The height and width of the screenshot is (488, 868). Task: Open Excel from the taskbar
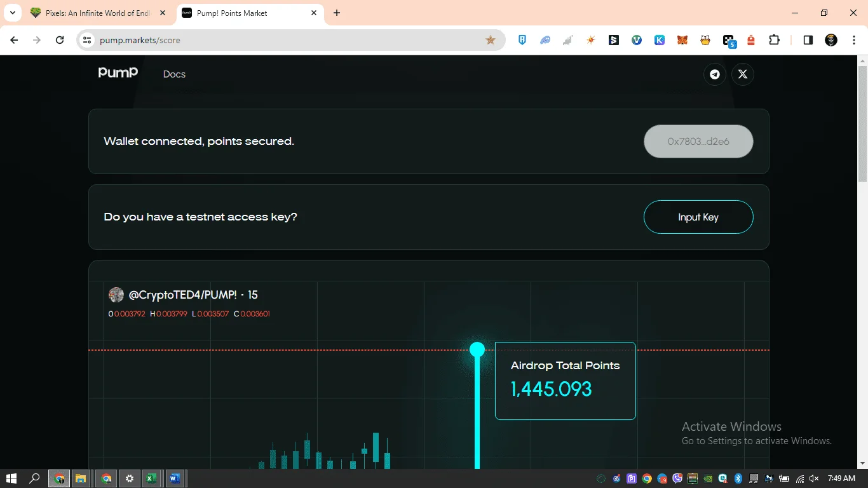152,478
